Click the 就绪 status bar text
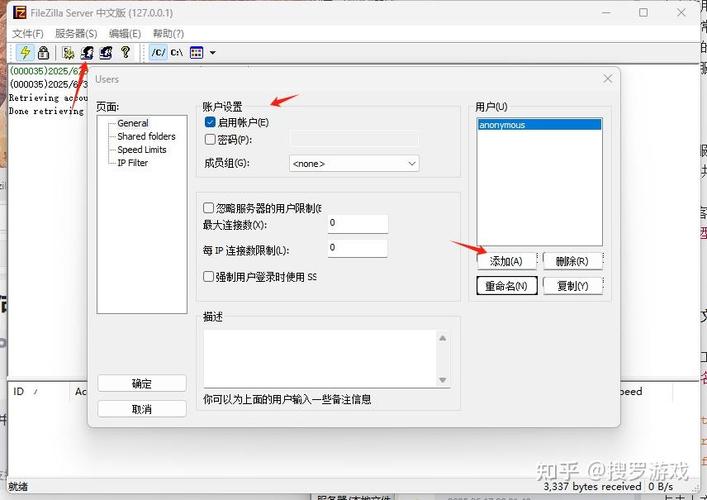Image resolution: width=707 pixels, height=500 pixels. (x=18, y=486)
